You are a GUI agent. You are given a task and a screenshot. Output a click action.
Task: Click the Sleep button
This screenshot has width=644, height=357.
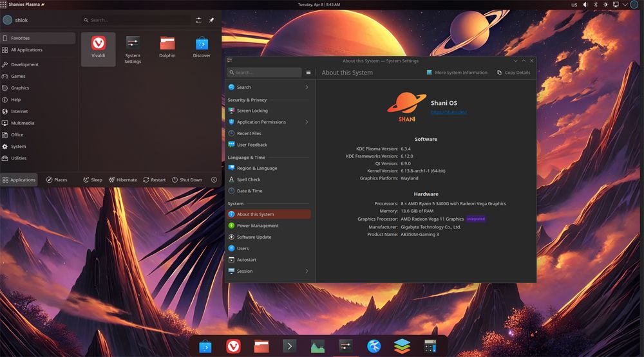pos(93,179)
